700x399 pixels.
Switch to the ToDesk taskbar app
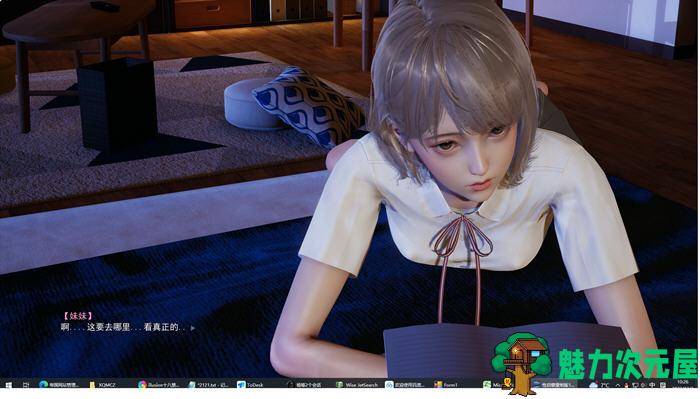point(251,385)
